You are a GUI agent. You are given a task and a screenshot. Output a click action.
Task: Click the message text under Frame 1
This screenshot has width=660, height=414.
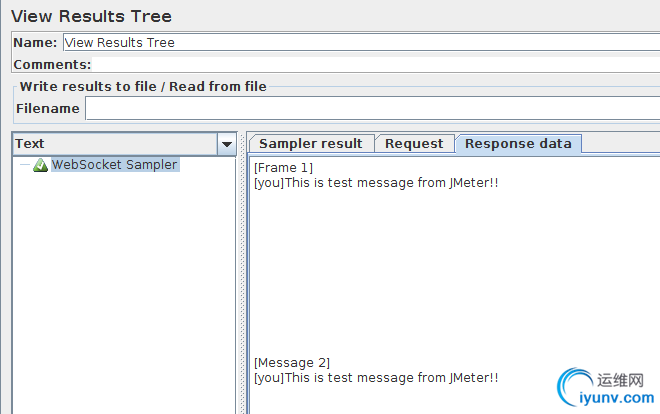tap(376, 183)
